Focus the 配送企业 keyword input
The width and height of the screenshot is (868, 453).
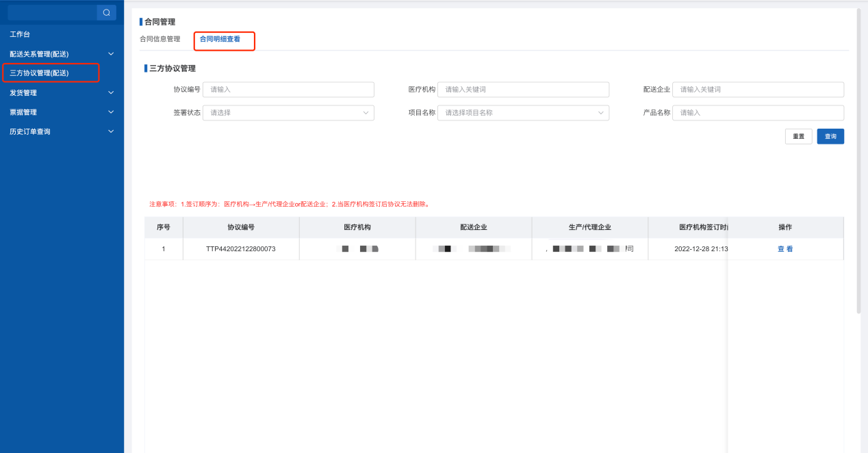coord(758,90)
